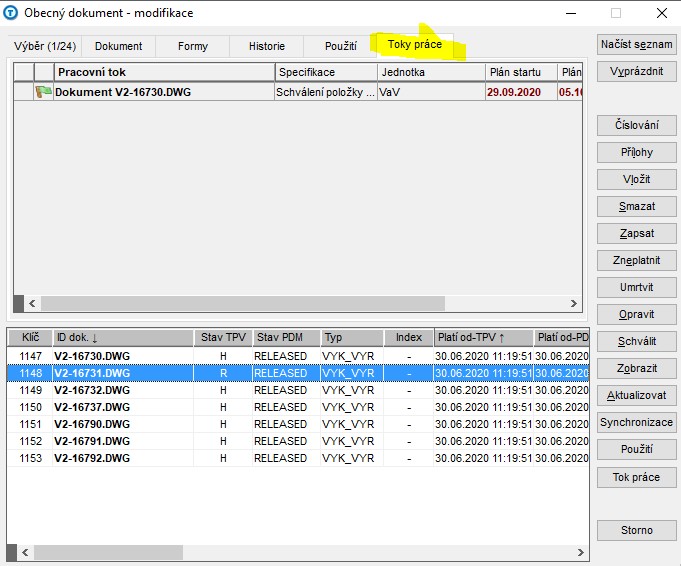This screenshot has width=681, height=566.
Task: Click the Plán startu column header
Action: (x=521, y=72)
